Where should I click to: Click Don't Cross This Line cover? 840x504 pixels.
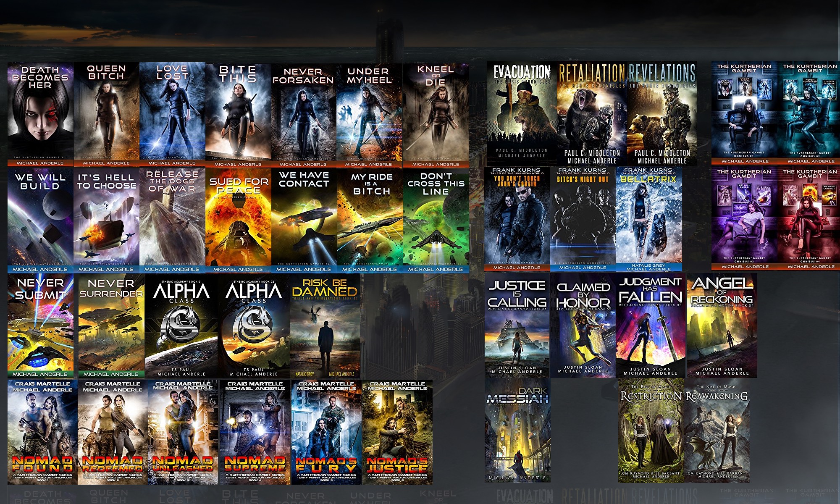pyautogui.click(x=436, y=220)
